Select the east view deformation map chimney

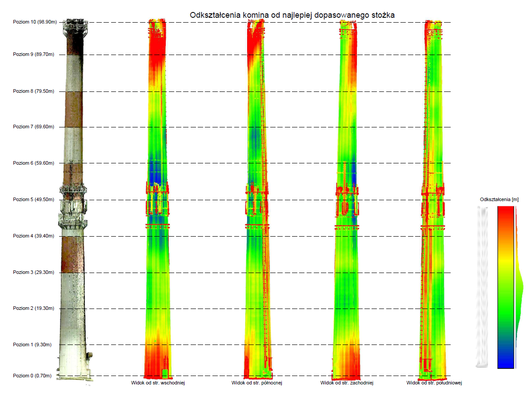pyautogui.click(x=157, y=266)
